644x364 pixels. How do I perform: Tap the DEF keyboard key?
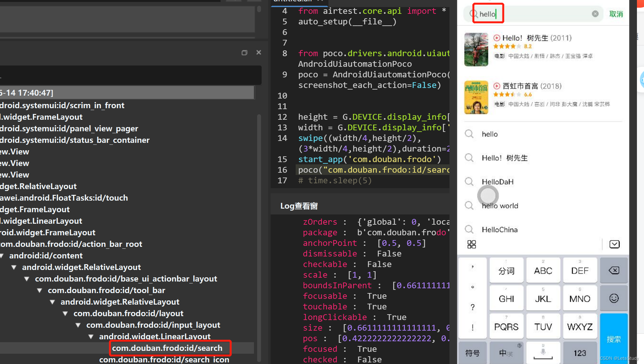pos(580,270)
